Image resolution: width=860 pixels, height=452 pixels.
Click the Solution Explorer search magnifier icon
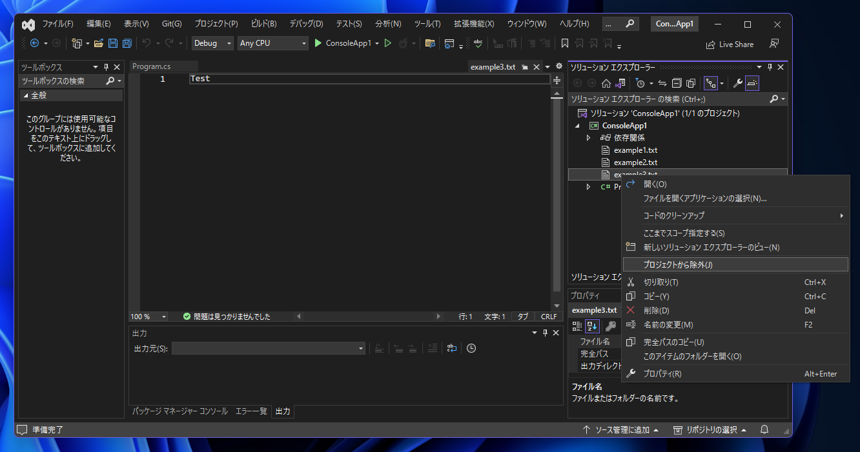(773, 99)
